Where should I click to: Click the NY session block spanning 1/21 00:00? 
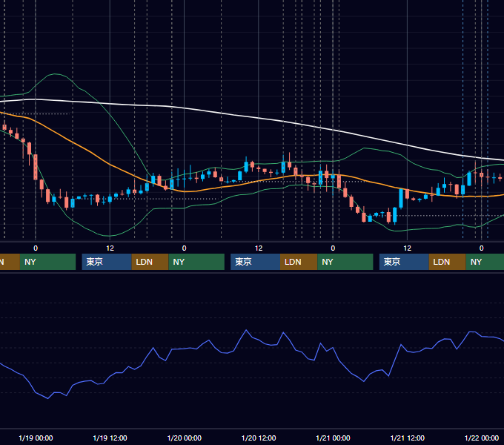pyautogui.click(x=345, y=262)
